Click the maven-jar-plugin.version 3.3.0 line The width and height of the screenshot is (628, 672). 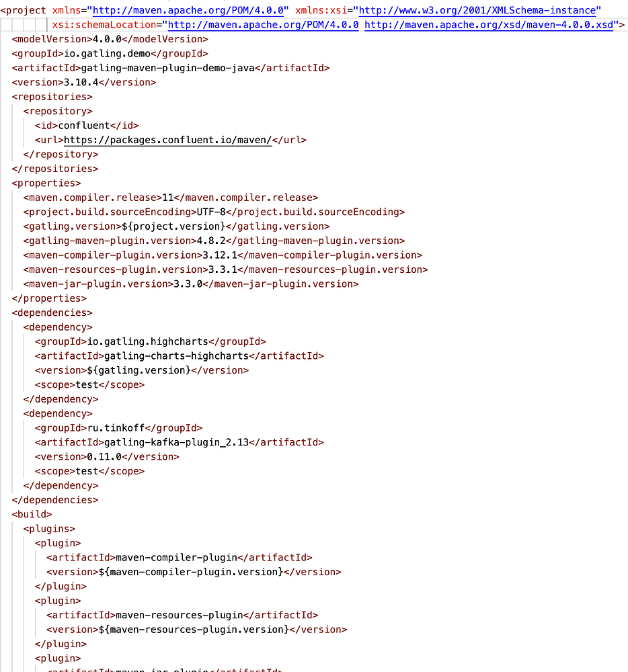tap(191, 284)
